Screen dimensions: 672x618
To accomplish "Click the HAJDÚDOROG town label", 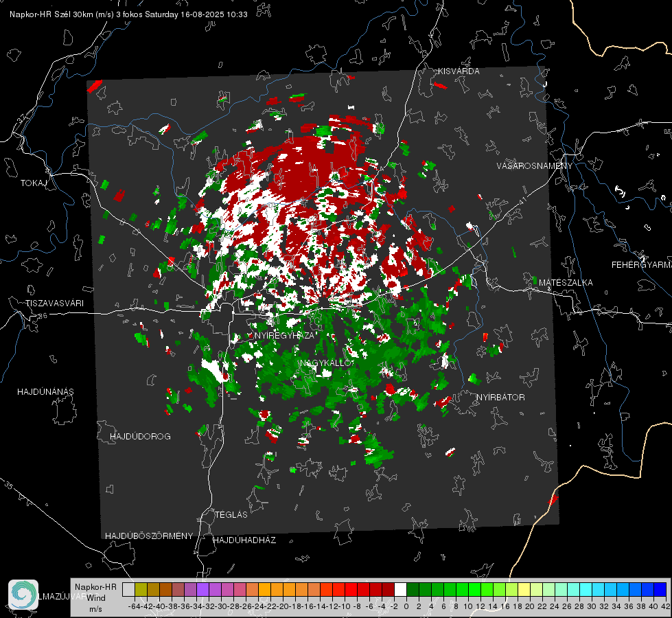I will click(x=140, y=437).
